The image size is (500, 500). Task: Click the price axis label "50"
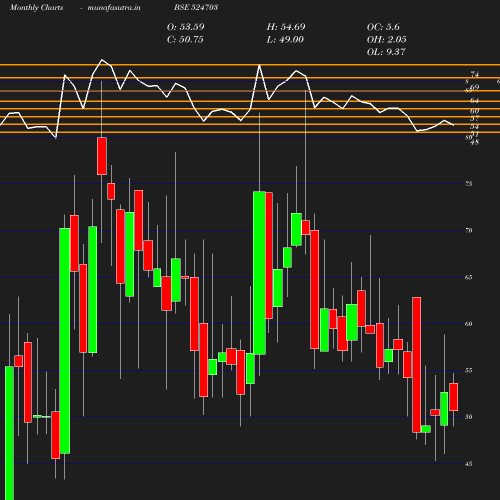(x=469, y=417)
